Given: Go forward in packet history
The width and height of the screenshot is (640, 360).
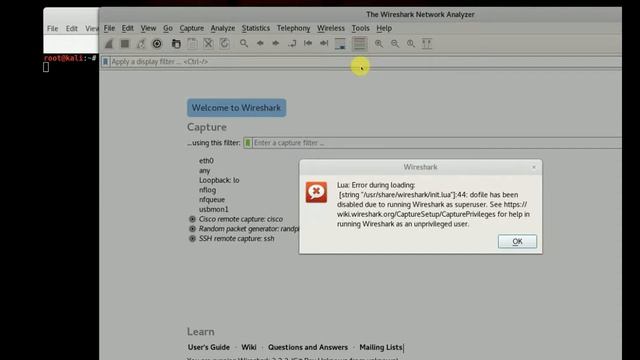Looking at the screenshot, I should click(276, 44).
